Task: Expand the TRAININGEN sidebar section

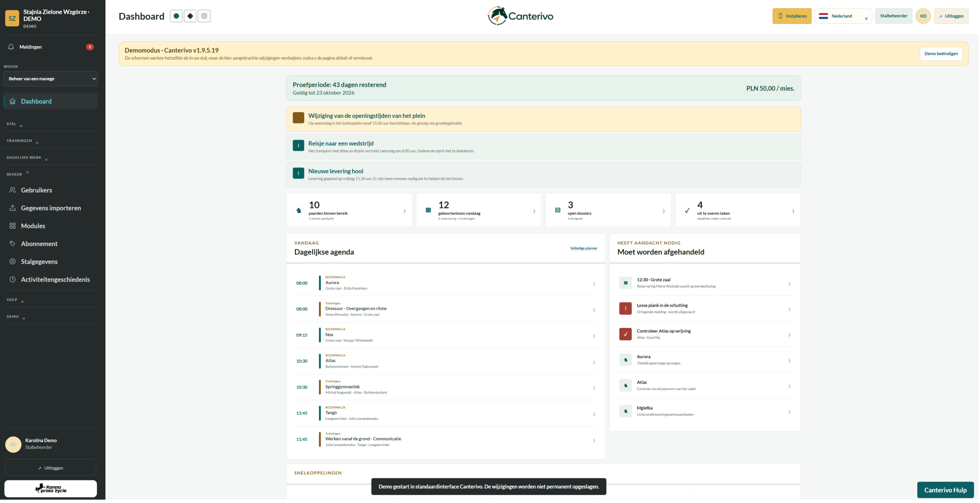Action: pos(51,141)
